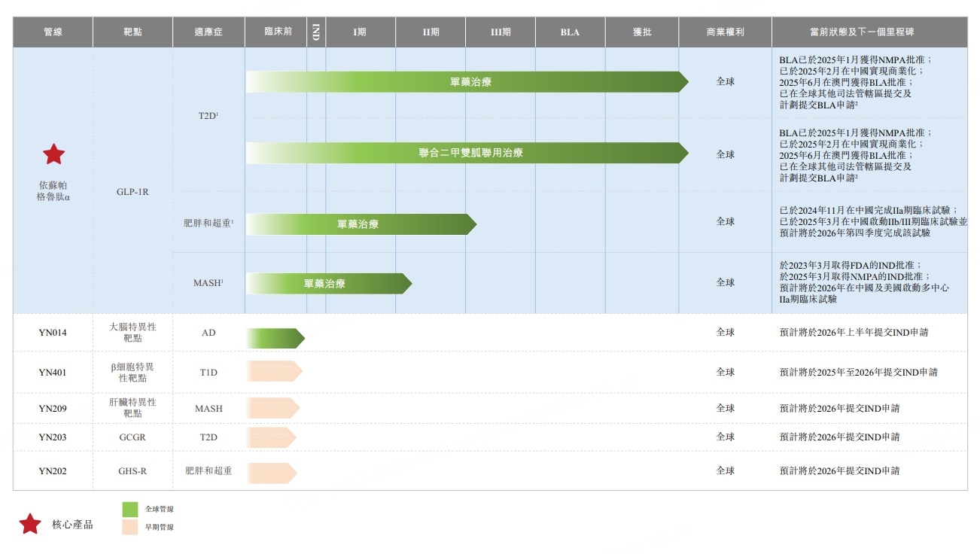Screen dimensions: 980x554
Task: Click the 當前狀態及下一個里程碑 column header
Action: point(870,32)
